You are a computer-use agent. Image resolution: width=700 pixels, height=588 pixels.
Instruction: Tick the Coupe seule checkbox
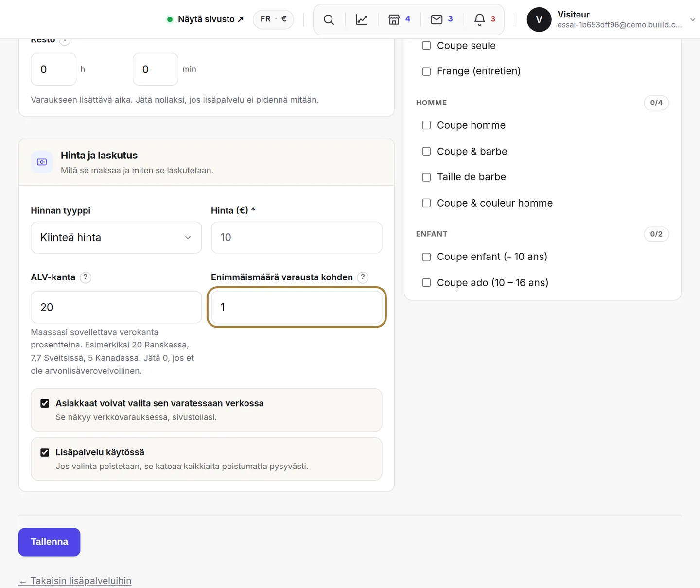pos(426,46)
